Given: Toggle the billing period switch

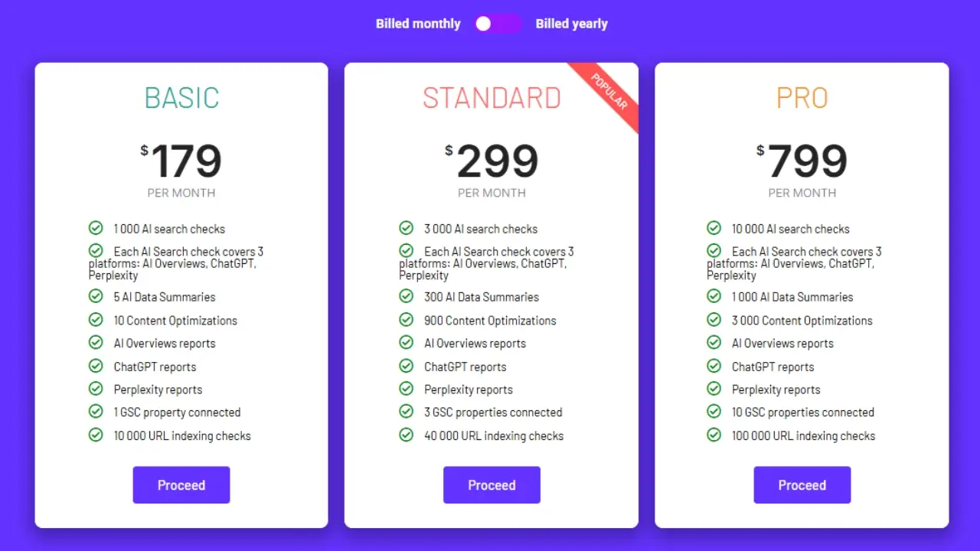Looking at the screenshot, I should tap(498, 24).
